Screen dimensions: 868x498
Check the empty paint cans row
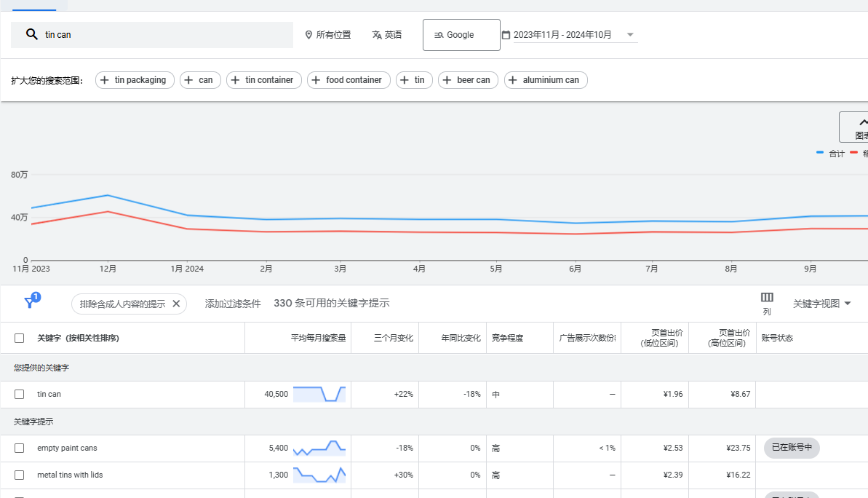20,448
